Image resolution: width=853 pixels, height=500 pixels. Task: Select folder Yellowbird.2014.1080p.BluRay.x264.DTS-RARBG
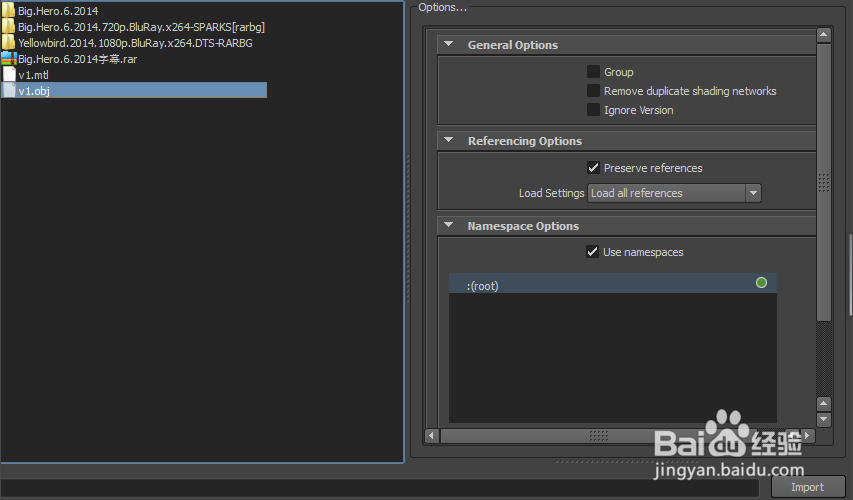135,42
